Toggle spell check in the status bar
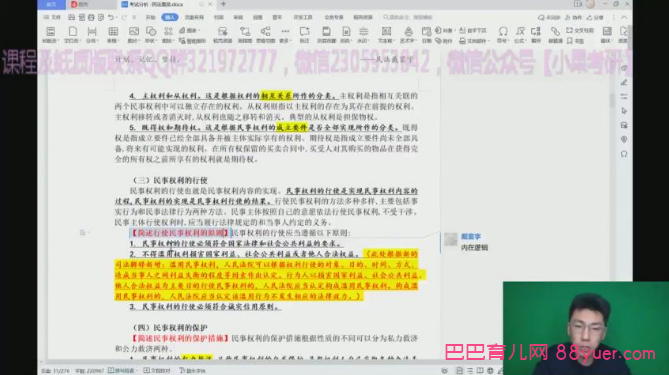 [x=122, y=370]
